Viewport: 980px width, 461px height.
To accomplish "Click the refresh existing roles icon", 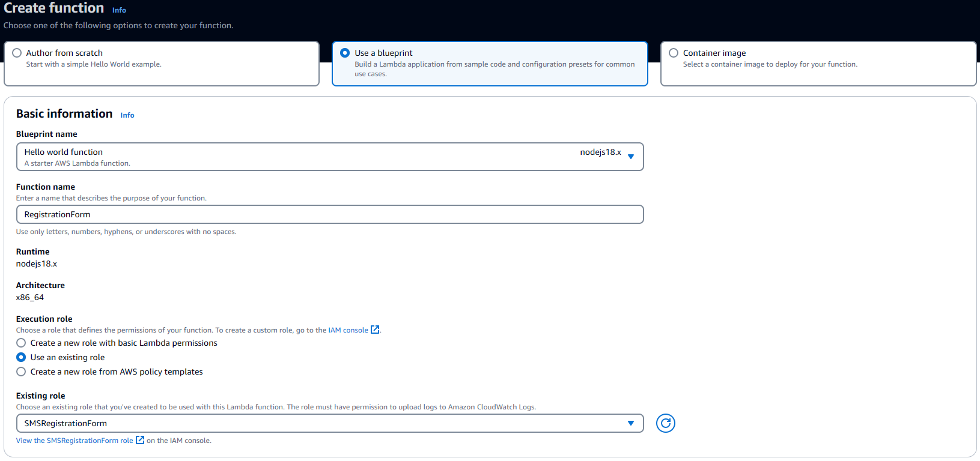I will tap(665, 423).
